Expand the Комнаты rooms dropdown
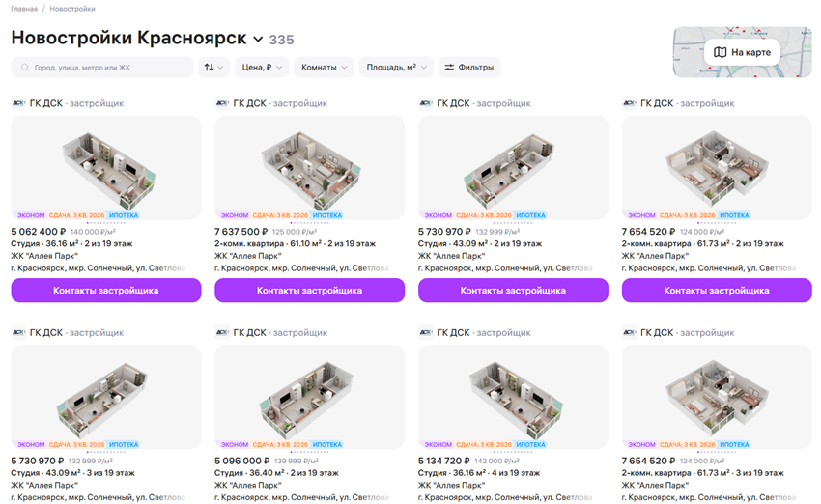Screen dimensions: 821x504 tap(325, 68)
